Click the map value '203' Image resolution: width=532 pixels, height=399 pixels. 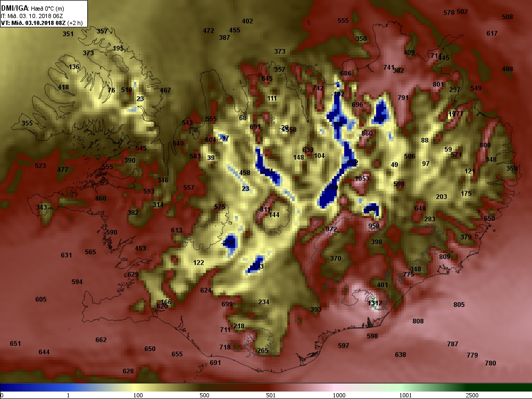pyautogui.click(x=442, y=197)
